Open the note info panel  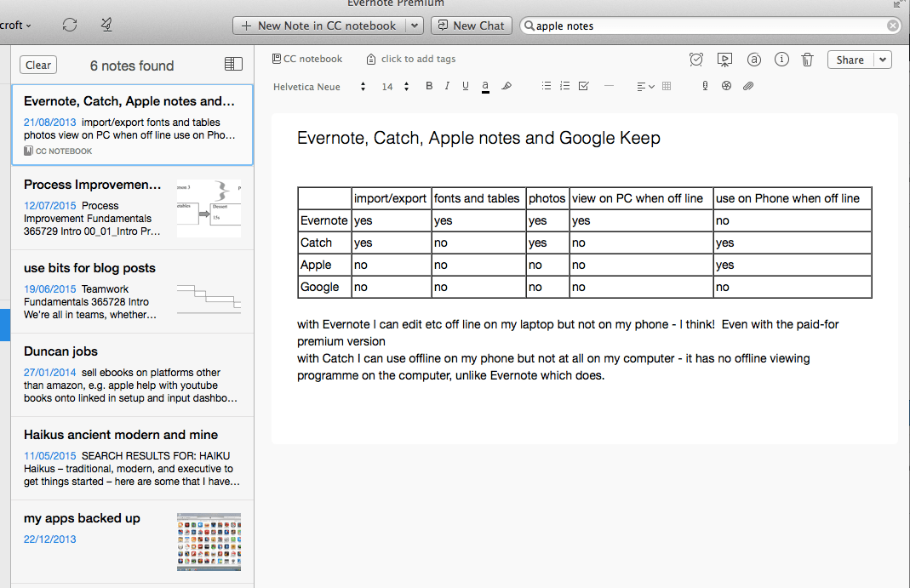tap(781, 60)
